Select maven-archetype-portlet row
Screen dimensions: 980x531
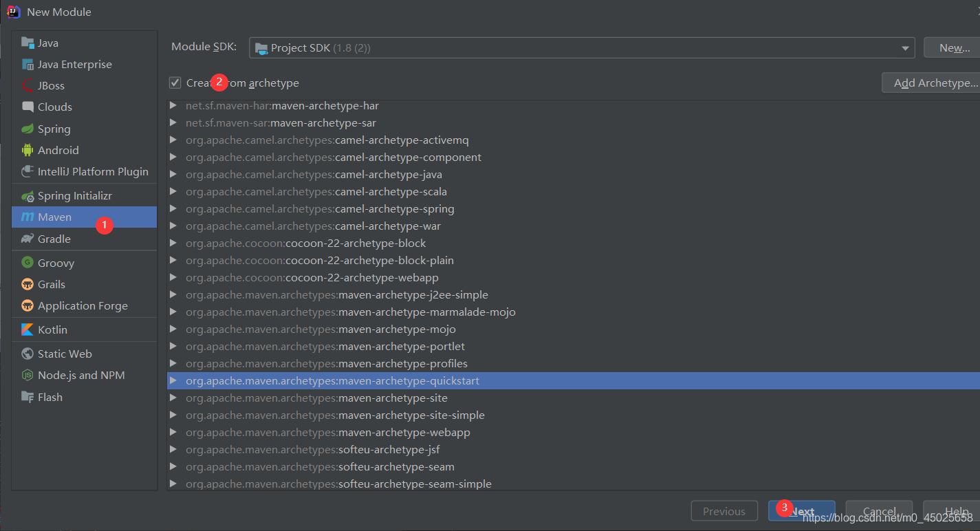tap(574, 347)
